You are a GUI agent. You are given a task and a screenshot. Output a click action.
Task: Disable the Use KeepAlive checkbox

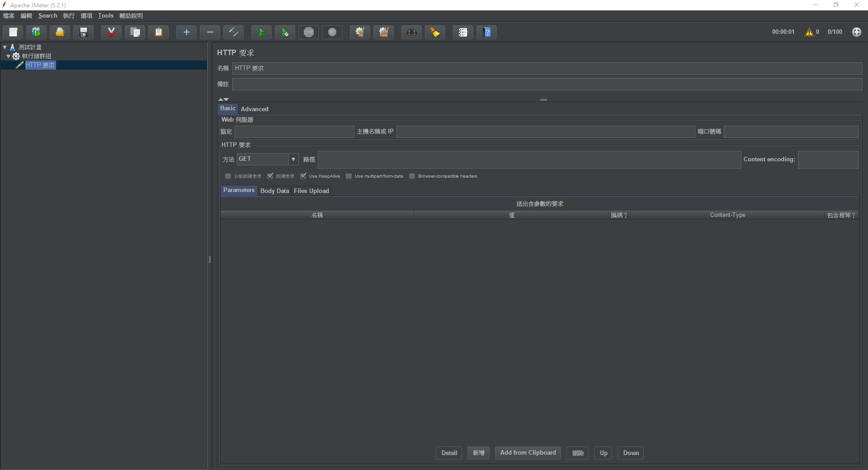(303, 176)
